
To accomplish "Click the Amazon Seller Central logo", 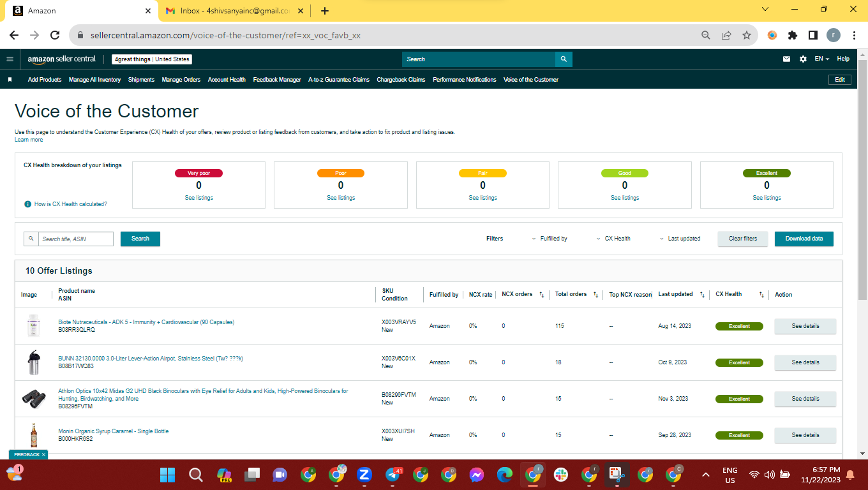I will 61,59.
